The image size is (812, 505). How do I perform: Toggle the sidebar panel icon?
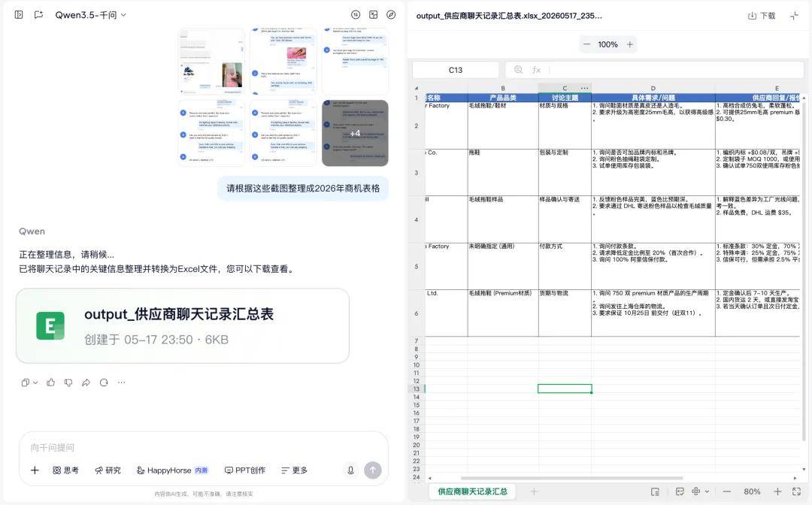pos(19,14)
